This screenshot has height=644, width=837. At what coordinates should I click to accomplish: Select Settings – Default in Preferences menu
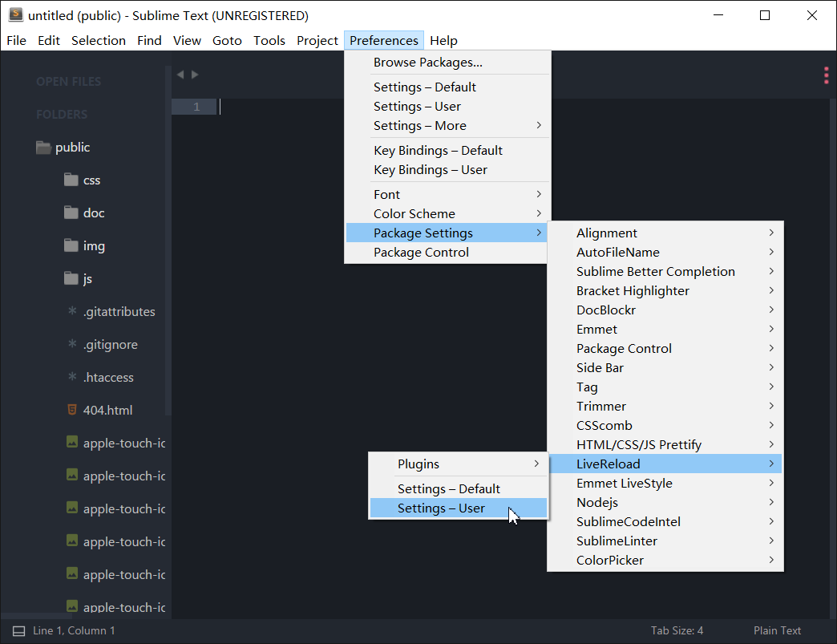coord(447,87)
